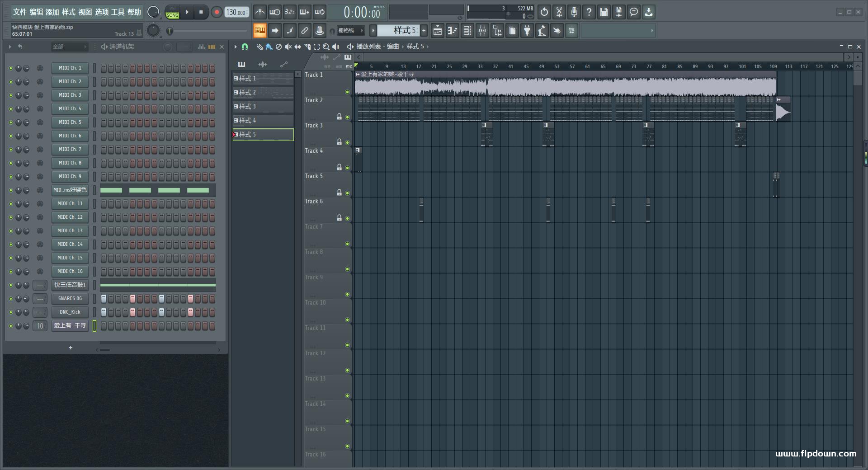Viewport: 868px width, 470px height.
Task: Open the 编辑 menu
Action: [36, 12]
